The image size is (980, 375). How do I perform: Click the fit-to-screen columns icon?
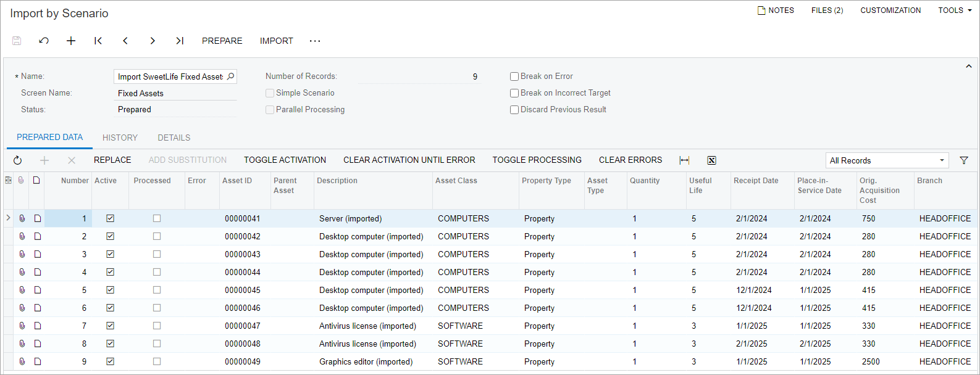[684, 160]
